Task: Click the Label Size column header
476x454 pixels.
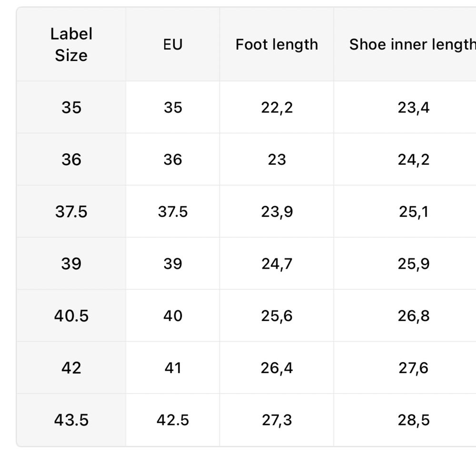Action: pyautogui.click(x=71, y=44)
